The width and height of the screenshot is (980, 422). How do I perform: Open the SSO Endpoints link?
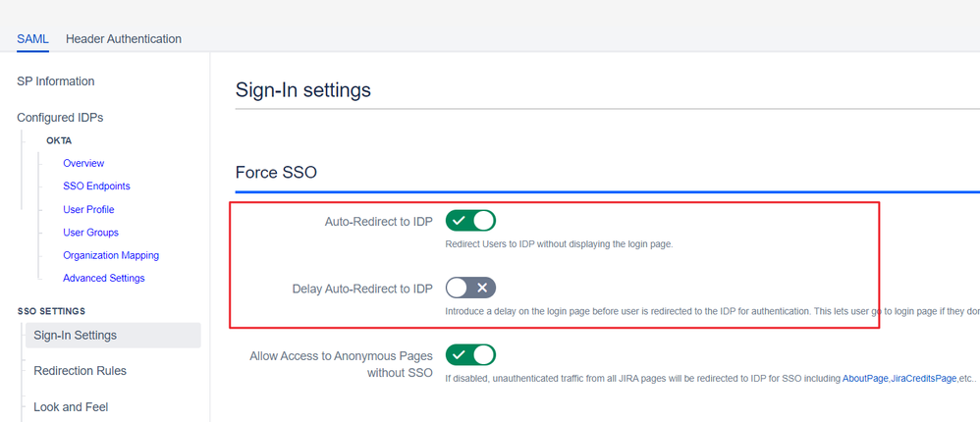96,186
